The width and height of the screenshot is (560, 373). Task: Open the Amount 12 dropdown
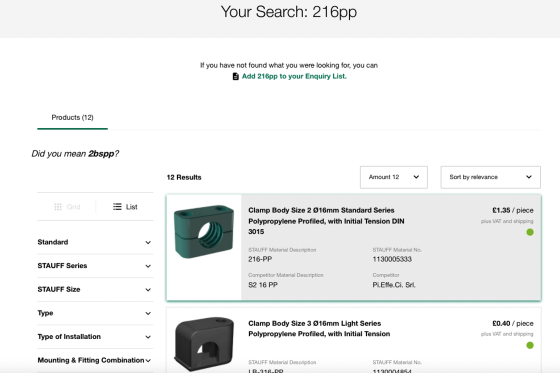coord(394,177)
